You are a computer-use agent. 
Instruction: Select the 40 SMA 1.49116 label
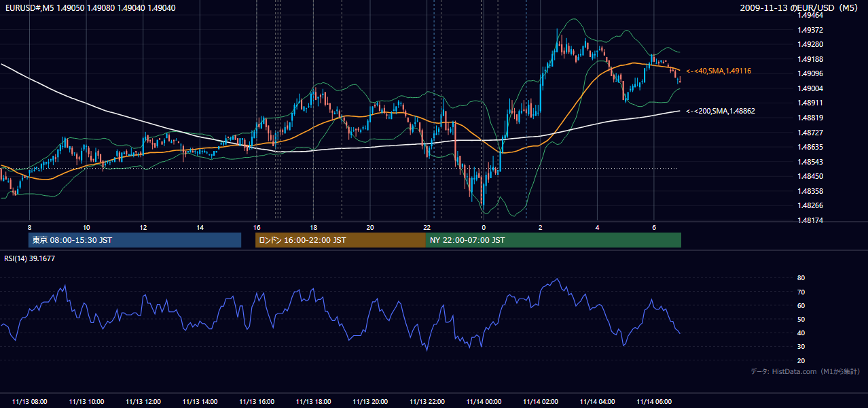point(719,71)
